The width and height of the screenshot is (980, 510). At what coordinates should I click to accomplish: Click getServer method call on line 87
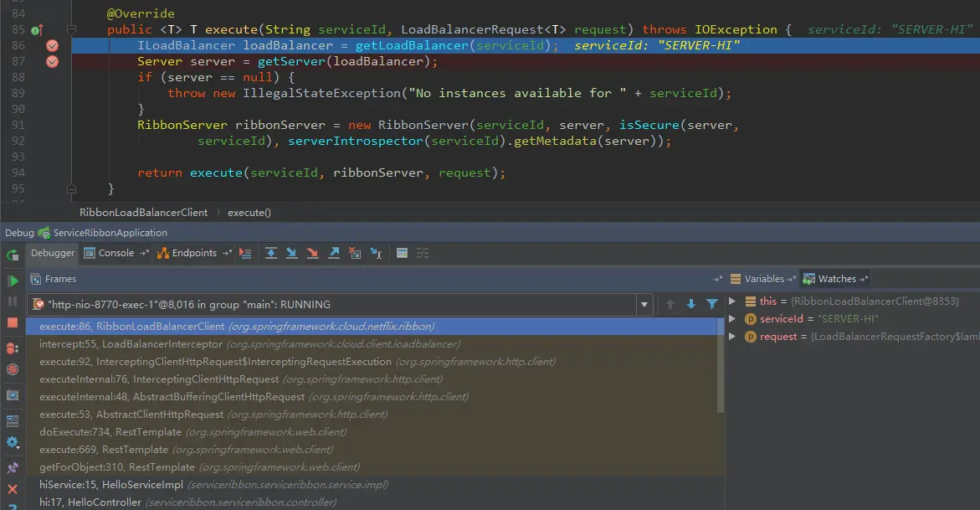[291, 61]
